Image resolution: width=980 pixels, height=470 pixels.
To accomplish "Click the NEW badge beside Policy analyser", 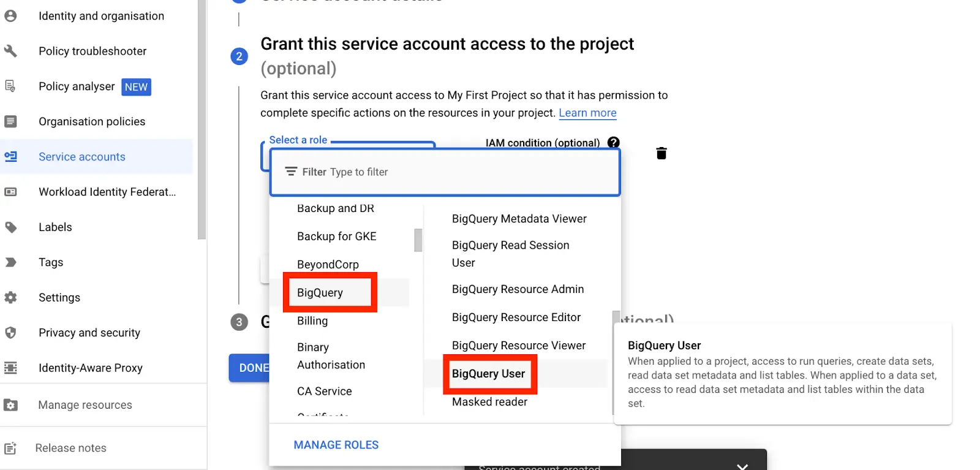I will click(x=136, y=87).
